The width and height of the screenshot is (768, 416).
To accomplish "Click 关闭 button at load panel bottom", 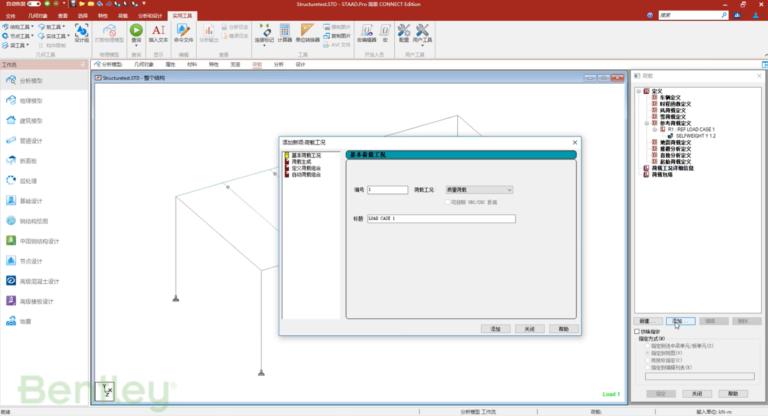I will 696,393.
